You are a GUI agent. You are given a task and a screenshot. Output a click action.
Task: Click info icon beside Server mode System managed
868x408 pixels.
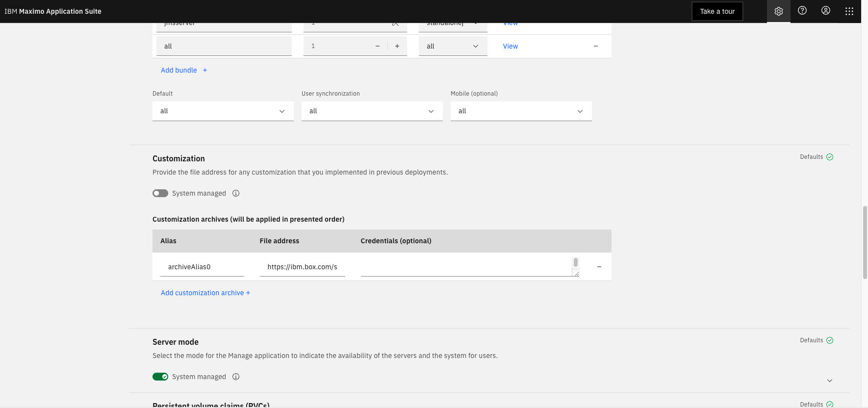coord(236,377)
